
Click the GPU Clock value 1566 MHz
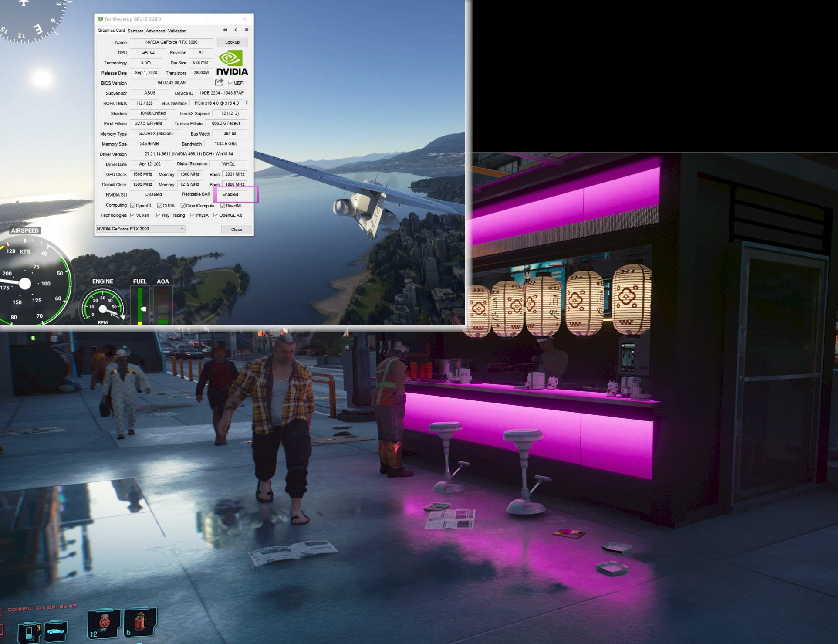coord(142,174)
